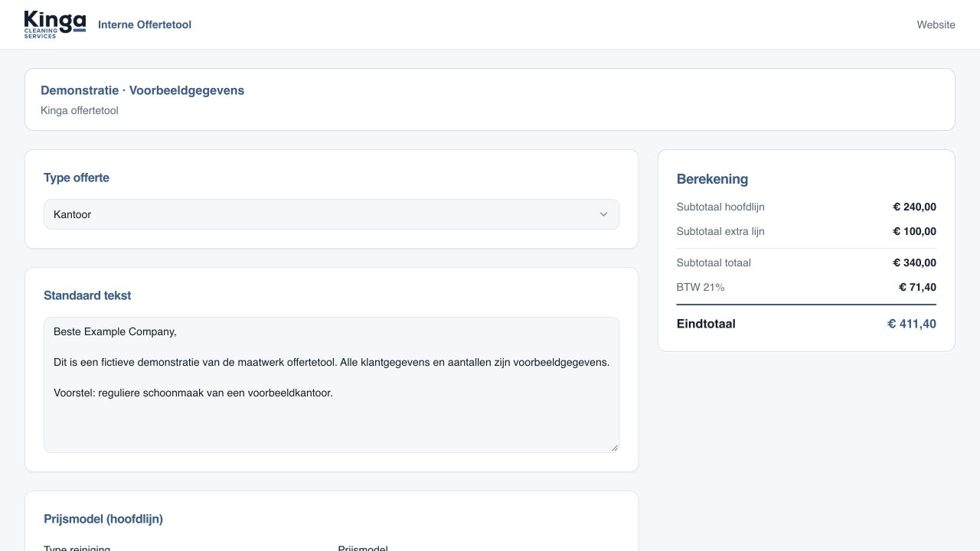The width and height of the screenshot is (980, 551).
Task: Click the € 411,40 final total
Action: 911,324
